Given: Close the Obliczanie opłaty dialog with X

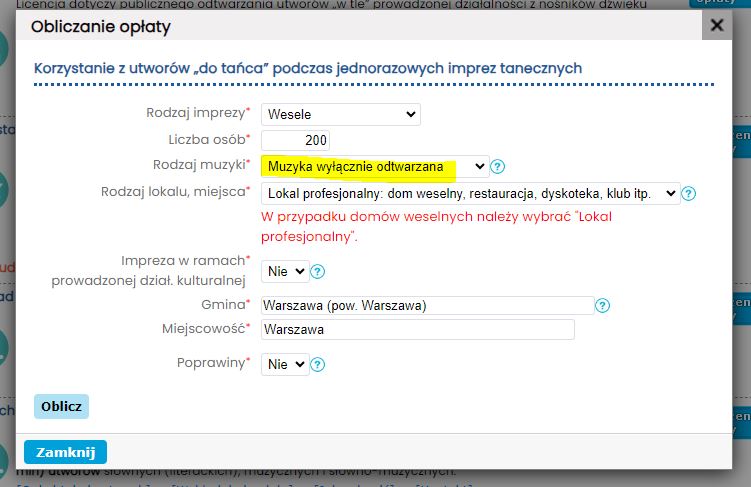Looking at the screenshot, I should point(717,25).
